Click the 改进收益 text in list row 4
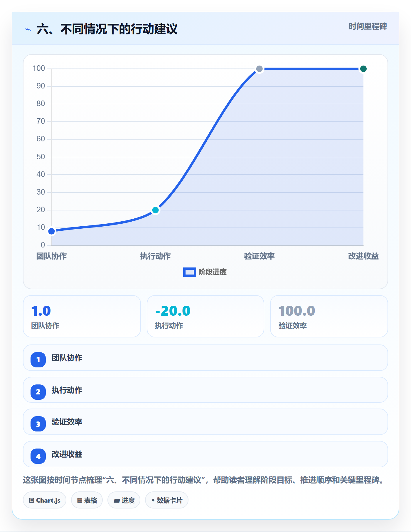The image size is (411, 532). pos(67,454)
